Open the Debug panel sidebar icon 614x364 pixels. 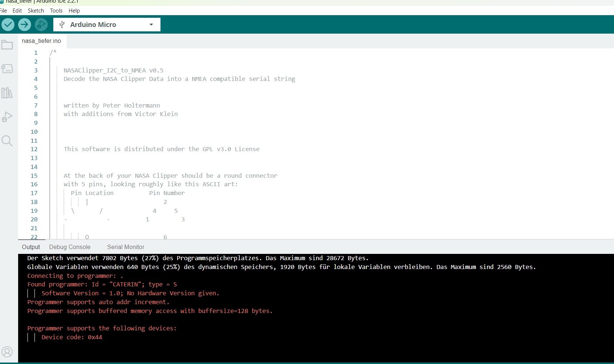tap(7, 117)
